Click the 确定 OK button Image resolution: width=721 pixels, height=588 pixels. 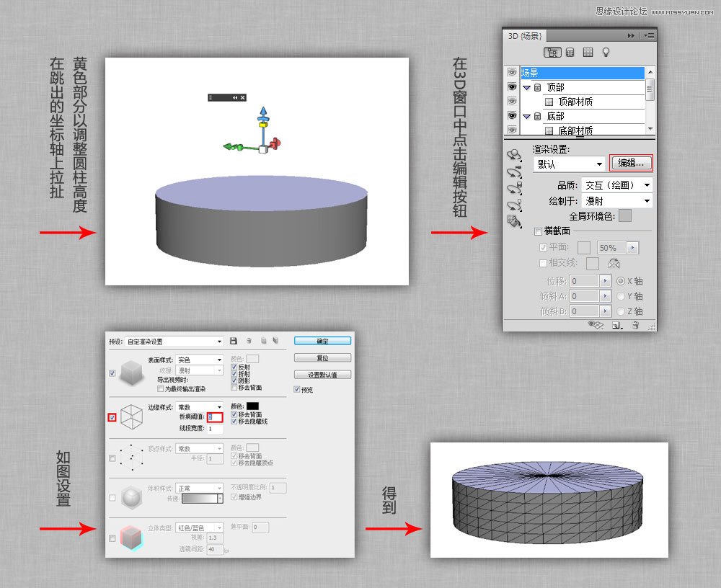tap(322, 341)
